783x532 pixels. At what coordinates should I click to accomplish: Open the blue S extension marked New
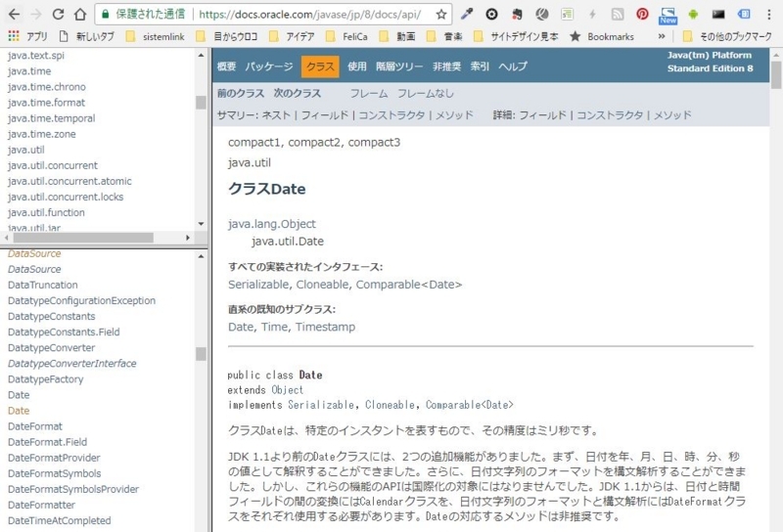(668, 16)
